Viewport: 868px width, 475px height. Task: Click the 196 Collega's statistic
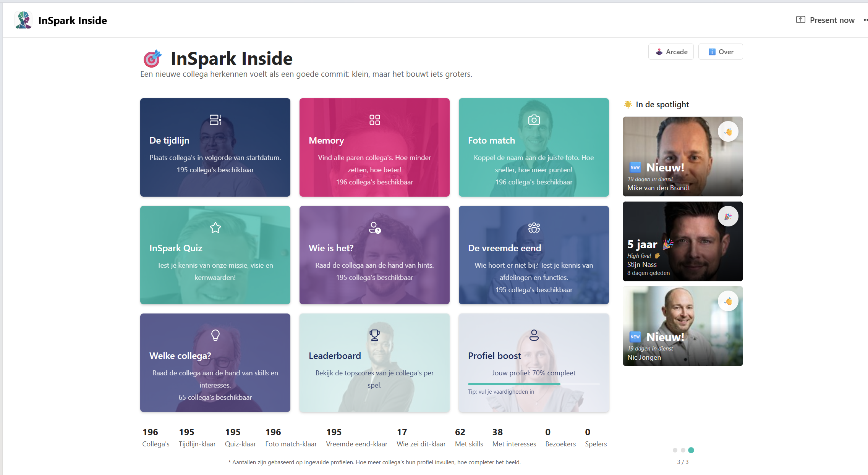(x=156, y=438)
